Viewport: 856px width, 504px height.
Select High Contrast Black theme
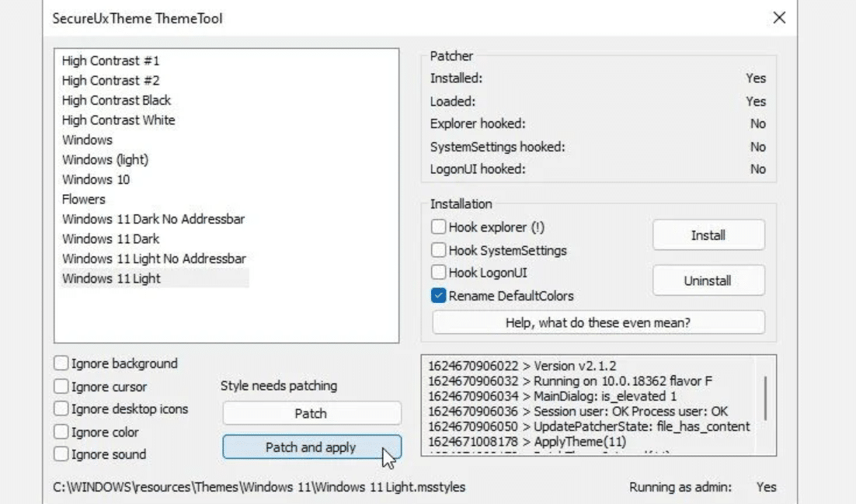pos(117,100)
